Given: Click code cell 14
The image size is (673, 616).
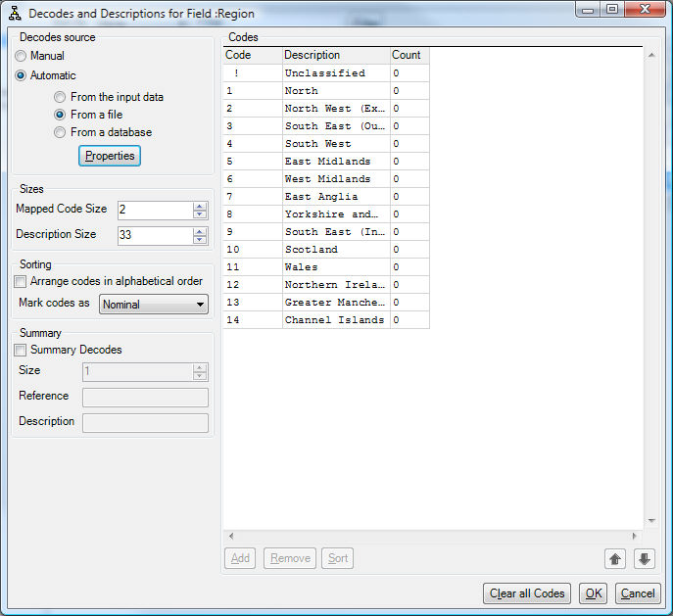Looking at the screenshot, I should [x=253, y=319].
